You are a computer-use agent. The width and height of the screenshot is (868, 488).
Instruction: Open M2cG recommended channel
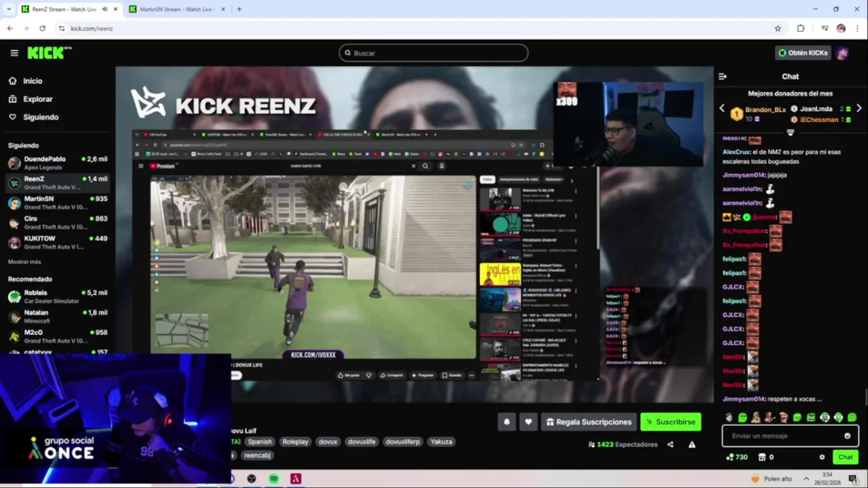pyautogui.click(x=57, y=336)
